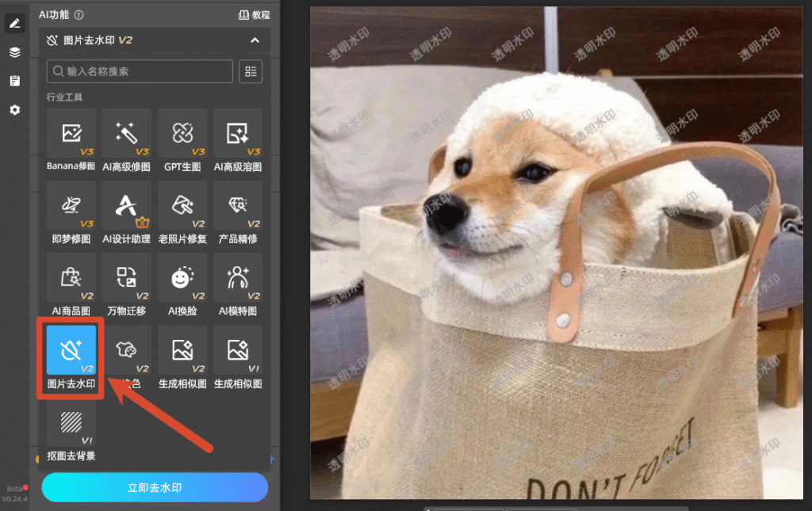Open the AI模特图 tool
Screen dimensions: 812x511
tap(238, 285)
